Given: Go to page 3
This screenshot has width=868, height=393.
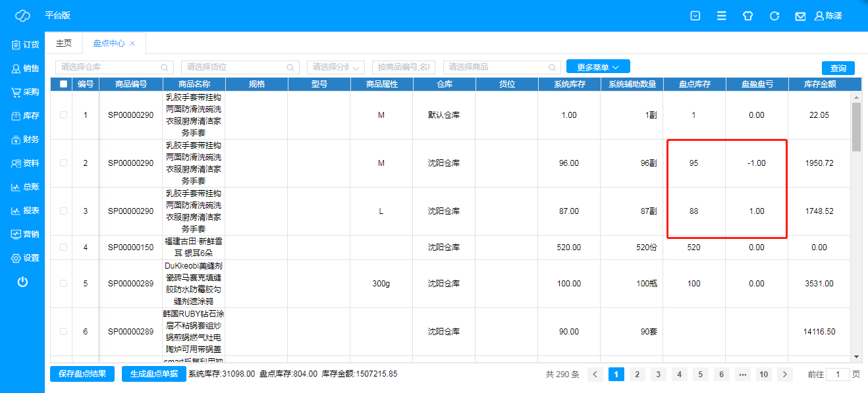Looking at the screenshot, I should [659, 375].
